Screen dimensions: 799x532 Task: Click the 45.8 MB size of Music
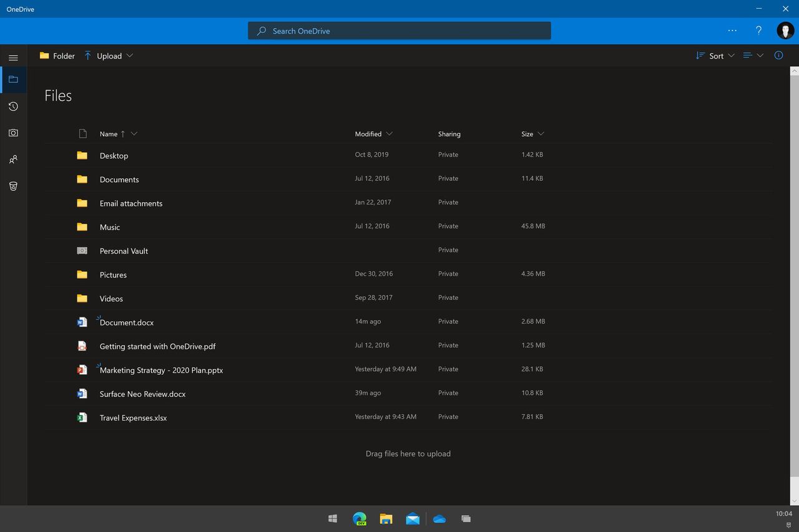pos(533,226)
